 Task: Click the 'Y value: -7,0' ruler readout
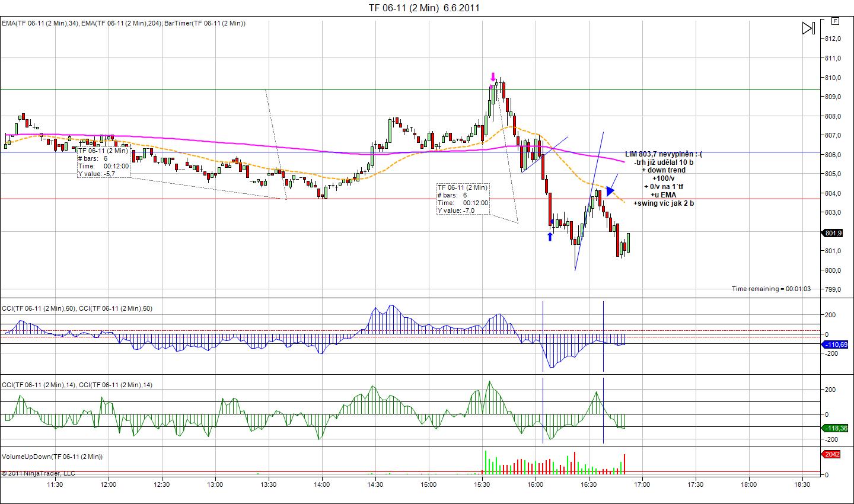456,210
